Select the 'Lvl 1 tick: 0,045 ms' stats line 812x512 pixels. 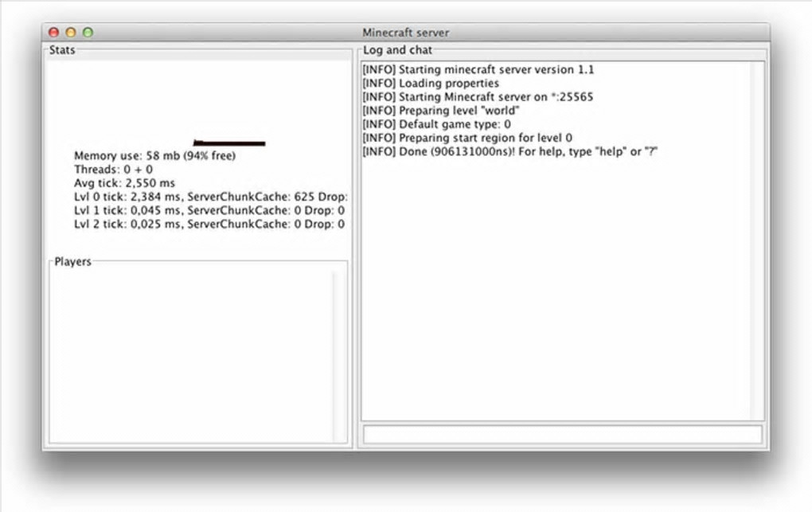(209, 210)
